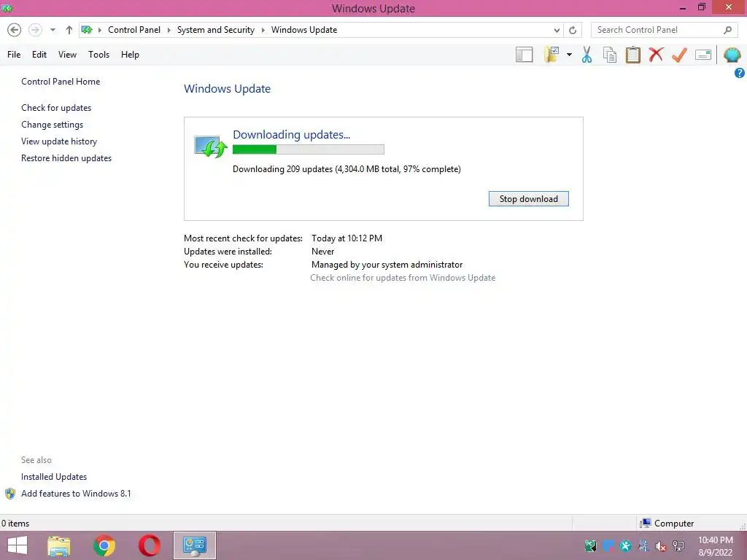Viewport: 747px width, 560px height.
Task: Launch Opera browser from taskbar
Action: pyautogui.click(x=149, y=545)
